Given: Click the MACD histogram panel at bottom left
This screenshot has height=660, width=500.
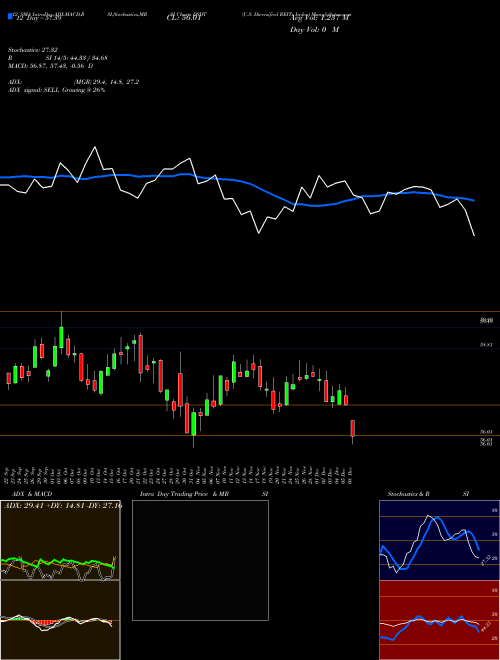Looking at the screenshot, I should [60, 620].
